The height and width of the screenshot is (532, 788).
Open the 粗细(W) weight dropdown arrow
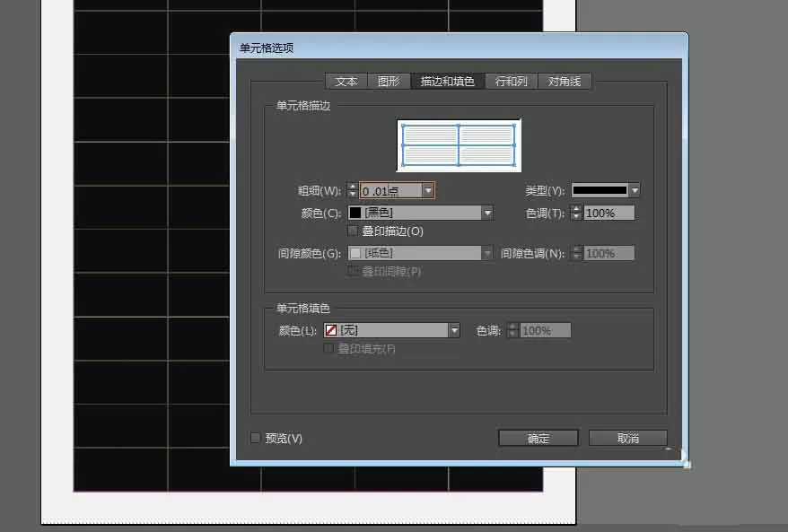[x=428, y=191]
